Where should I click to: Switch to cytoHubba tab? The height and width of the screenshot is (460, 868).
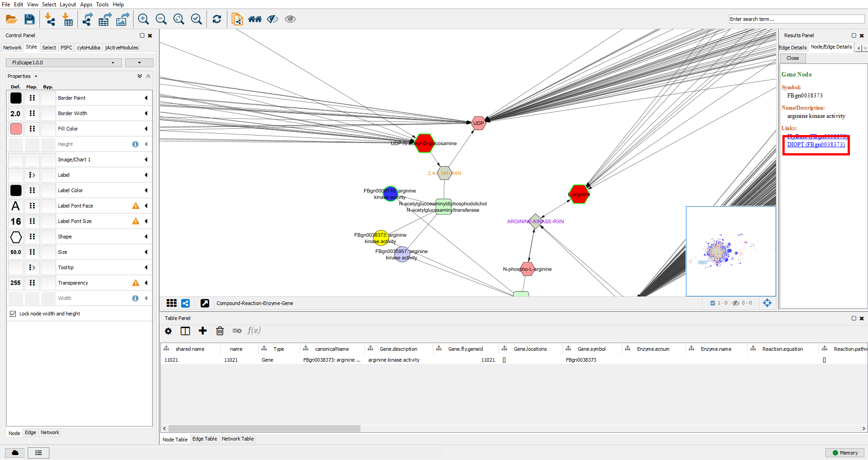88,48
